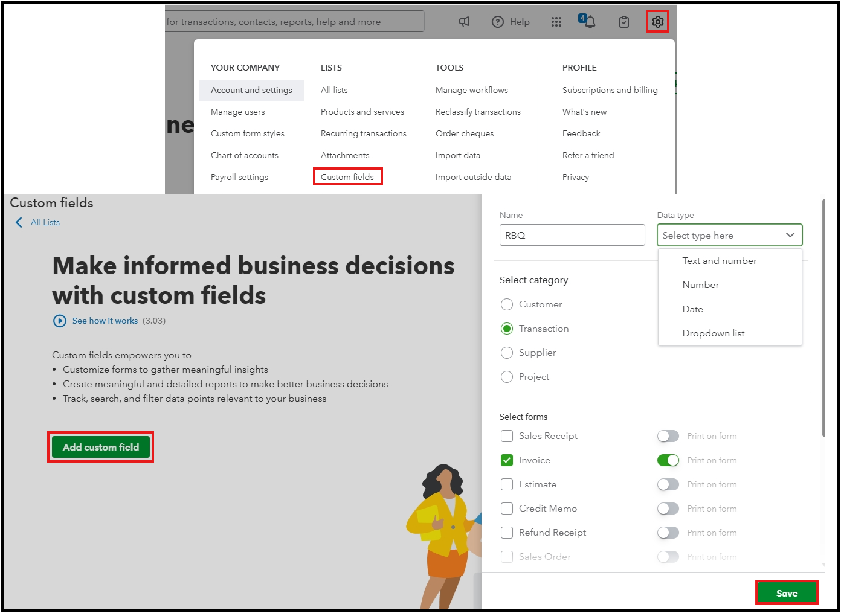Image resolution: width=841 pixels, height=616 pixels.
Task: Open the Data type dropdown
Action: pos(729,235)
